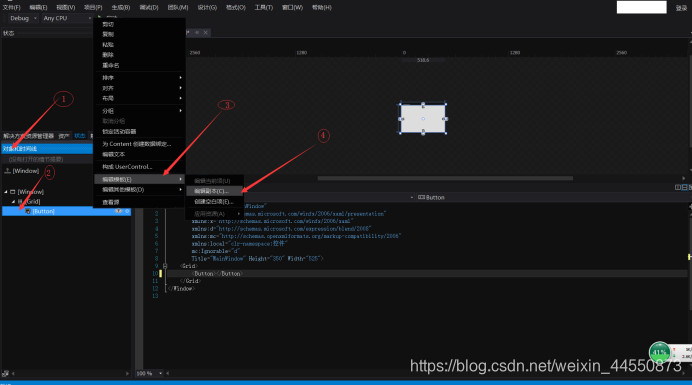
Task: Open the 设计(G) menu
Action: click(207, 8)
